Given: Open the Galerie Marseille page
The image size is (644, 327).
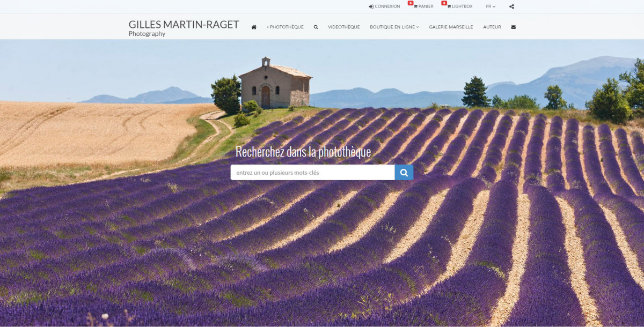Looking at the screenshot, I should point(451,27).
